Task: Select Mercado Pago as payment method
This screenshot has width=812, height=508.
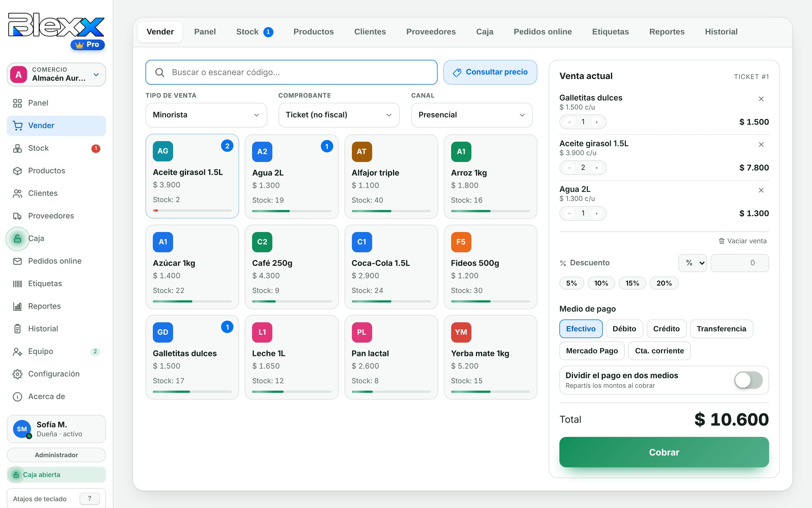Action: [592, 351]
